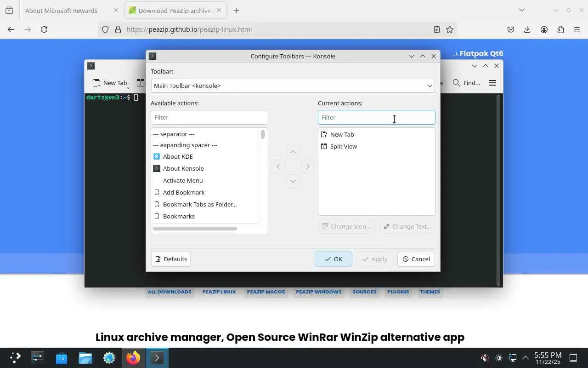Screen dimensions: 588x368
Task: Click the Flatpak Qt6 download link
Action: (x=479, y=53)
